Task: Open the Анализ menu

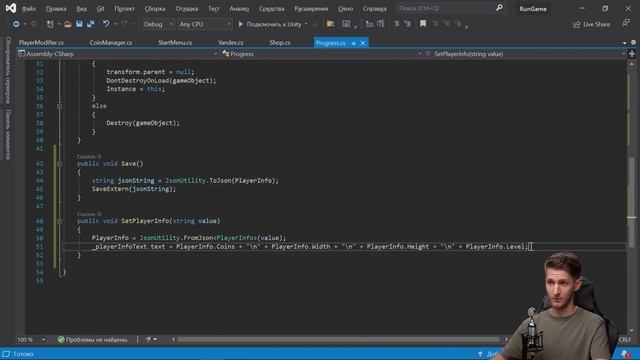Action: (x=239, y=9)
